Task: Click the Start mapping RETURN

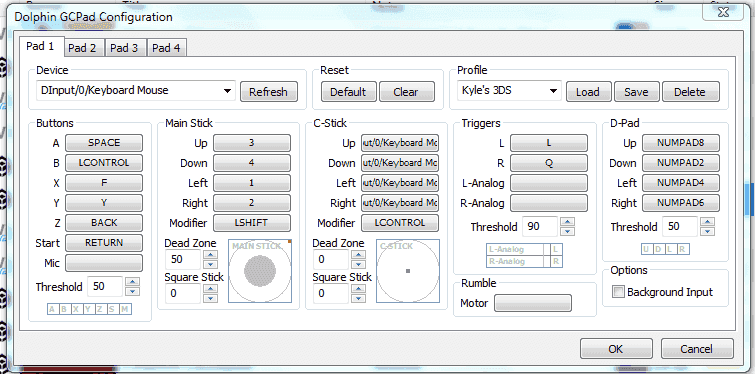Action: (x=104, y=243)
